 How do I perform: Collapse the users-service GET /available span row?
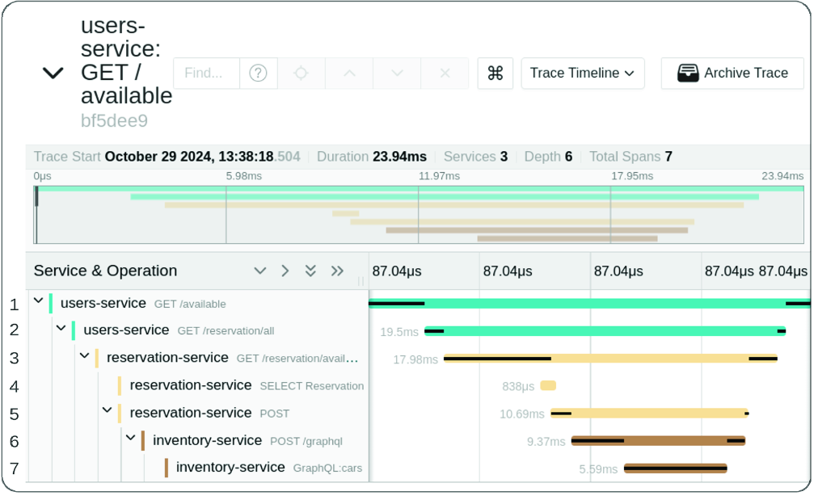(38, 300)
